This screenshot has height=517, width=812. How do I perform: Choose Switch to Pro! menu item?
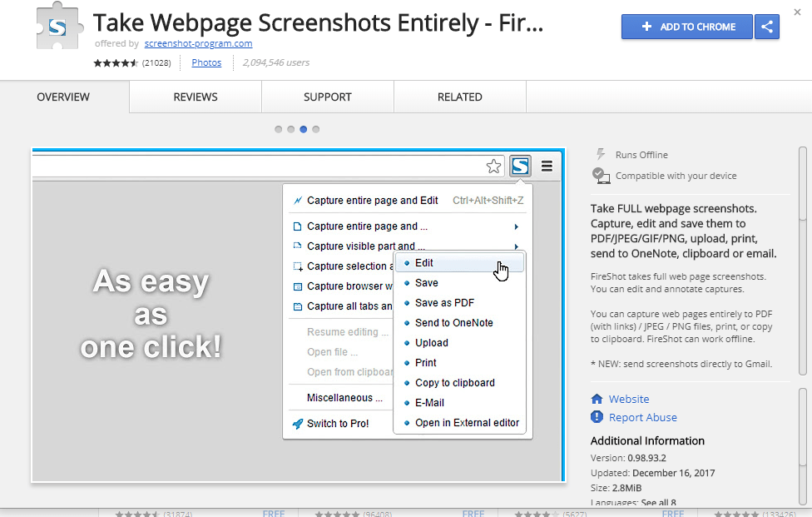pyautogui.click(x=338, y=424)
